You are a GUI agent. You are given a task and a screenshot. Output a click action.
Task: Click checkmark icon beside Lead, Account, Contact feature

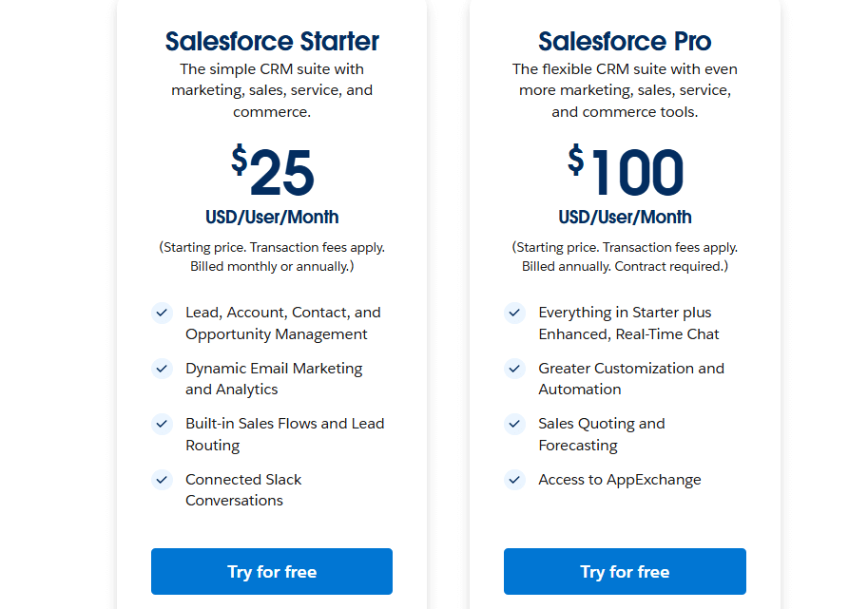(x=162, y=313)
